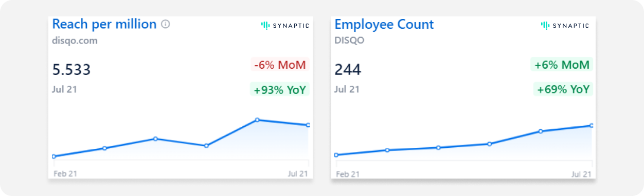Click the first data point on Reach chart
The height and width of the screenshot is (196, 644).
click(x=53, y=156)
